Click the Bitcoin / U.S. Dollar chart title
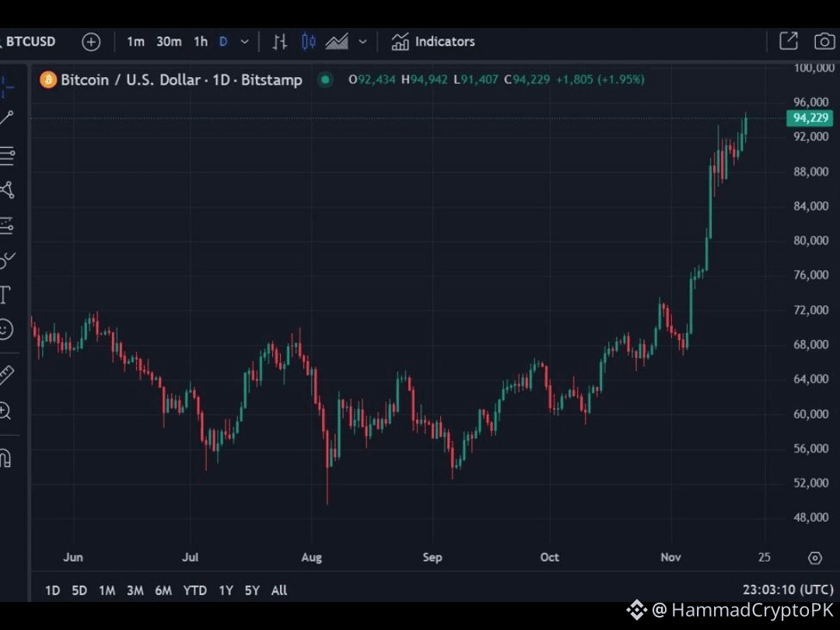Image resolution: width=840 pixels, height=630 pixels. click(181, 80)
